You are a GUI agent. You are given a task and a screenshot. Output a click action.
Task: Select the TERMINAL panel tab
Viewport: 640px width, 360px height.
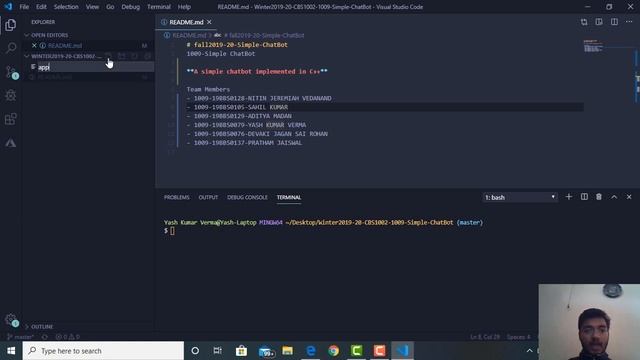coord(289,197)
